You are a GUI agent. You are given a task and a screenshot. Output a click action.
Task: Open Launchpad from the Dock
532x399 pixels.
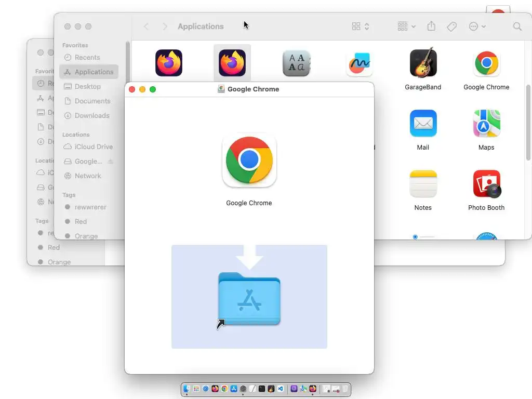coord(196,389)
